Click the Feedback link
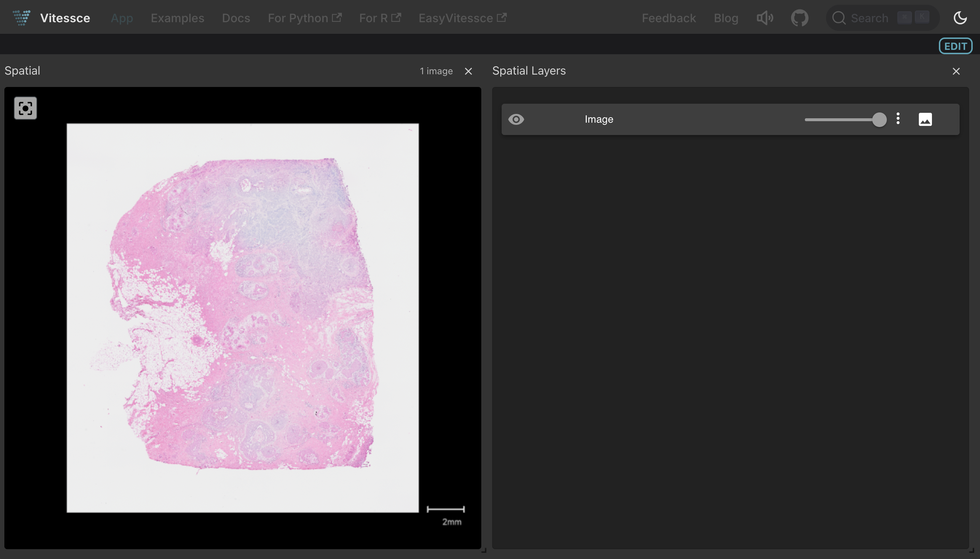This screenshot has height=559, width=980. click(669, 18)
